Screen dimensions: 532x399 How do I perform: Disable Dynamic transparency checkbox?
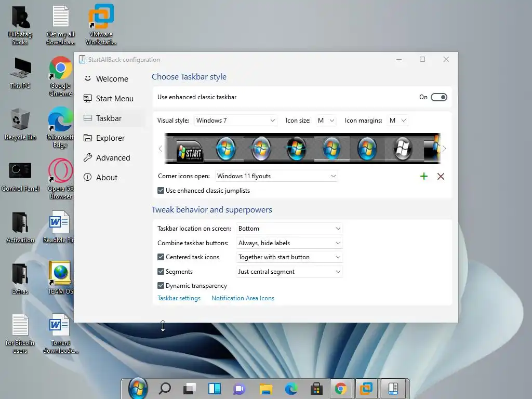[x=161, y=286]
